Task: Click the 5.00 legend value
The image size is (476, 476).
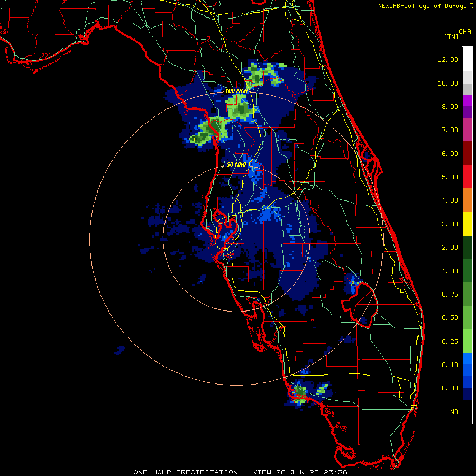Action: pyautogui.click(x=450, y=177)
